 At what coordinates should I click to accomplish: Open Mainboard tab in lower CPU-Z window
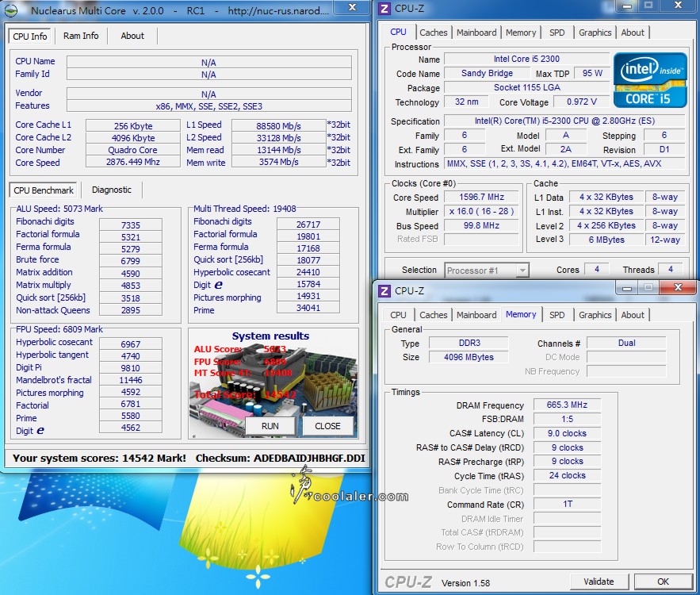[x=476, y=315]
